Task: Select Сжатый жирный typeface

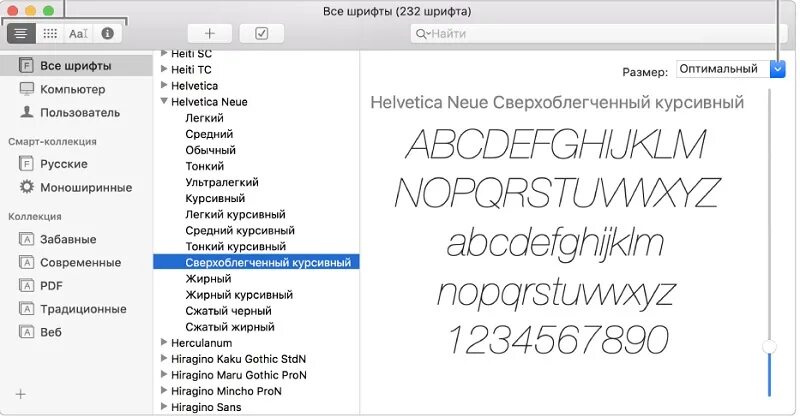Action: (x=230, y=327)
